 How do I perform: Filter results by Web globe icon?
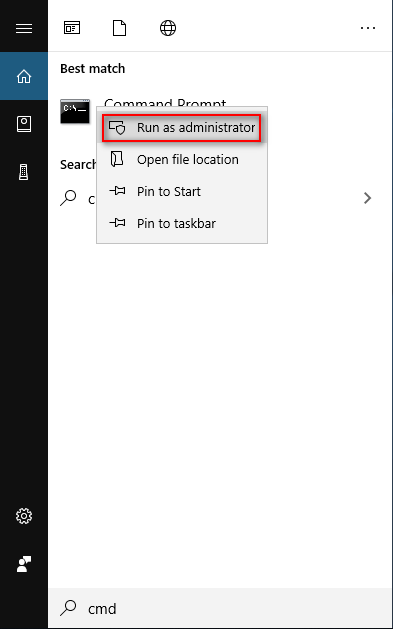tap(168, 28)
